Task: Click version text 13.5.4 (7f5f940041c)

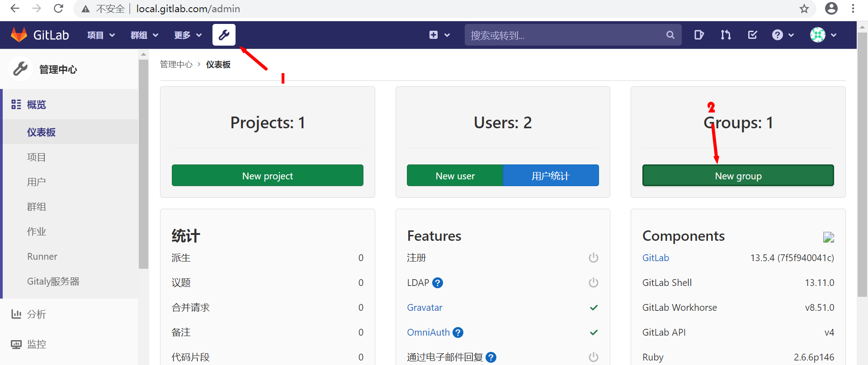Action: (792, 257)
